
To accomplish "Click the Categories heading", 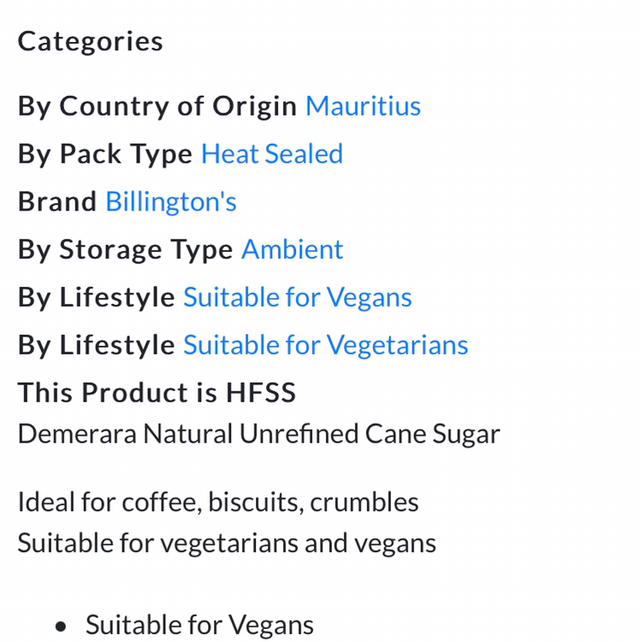I will (x=90, y=42).
